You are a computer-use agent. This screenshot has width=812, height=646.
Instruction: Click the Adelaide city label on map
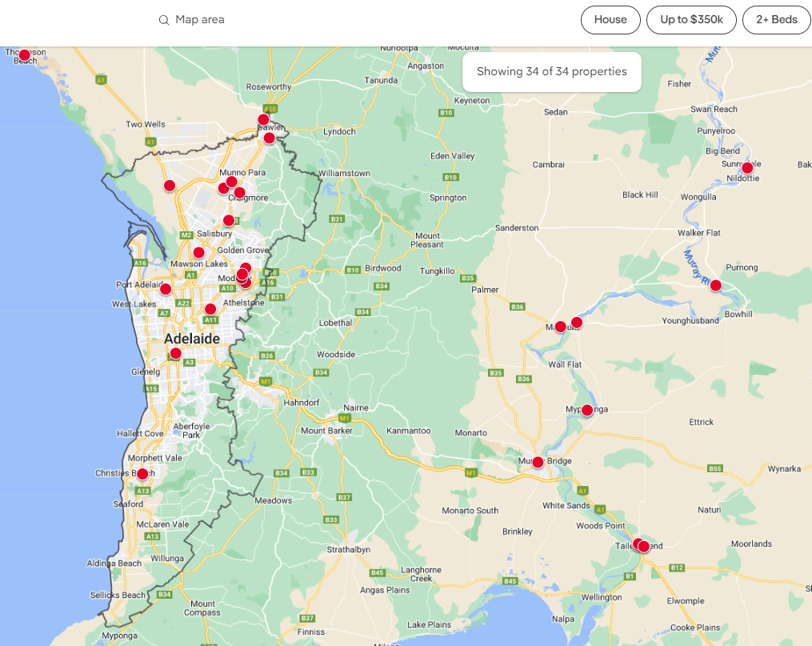(192, 339)
